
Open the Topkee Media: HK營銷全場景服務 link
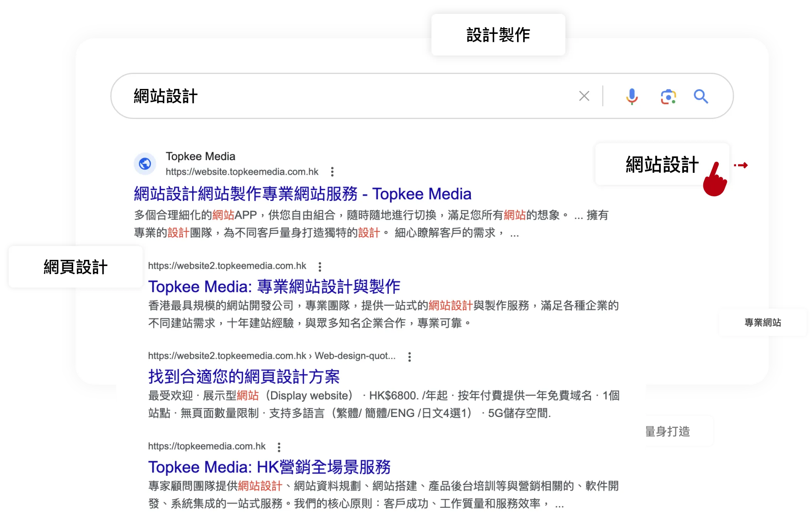point(270,467)
